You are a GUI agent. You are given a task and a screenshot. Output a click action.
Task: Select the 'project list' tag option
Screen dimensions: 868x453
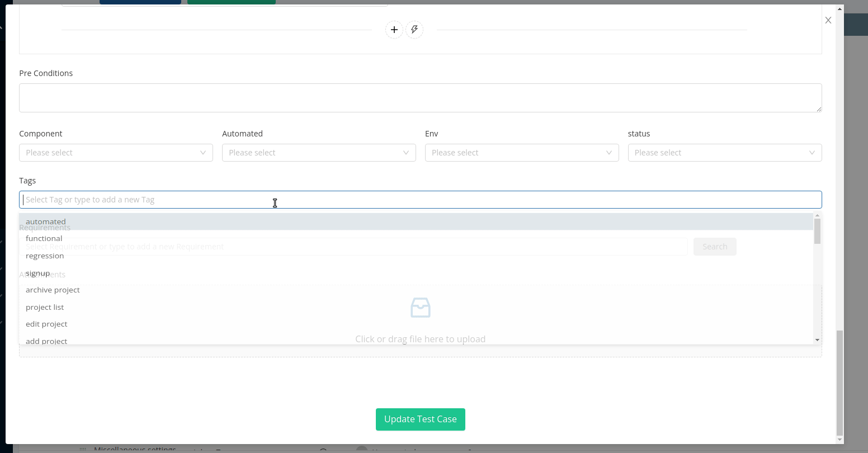coord(416,307)
